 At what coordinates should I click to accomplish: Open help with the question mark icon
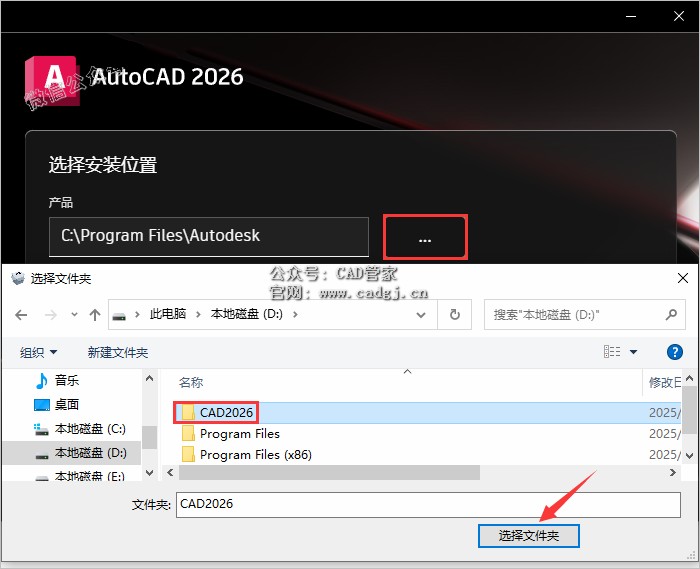[674, 352]
